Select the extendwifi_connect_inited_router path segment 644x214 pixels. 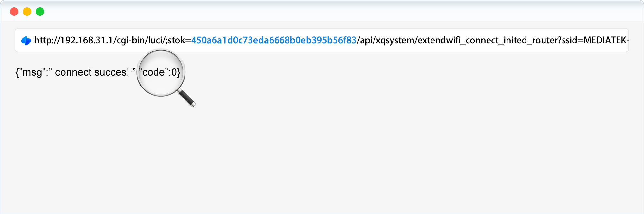point(488,41)
